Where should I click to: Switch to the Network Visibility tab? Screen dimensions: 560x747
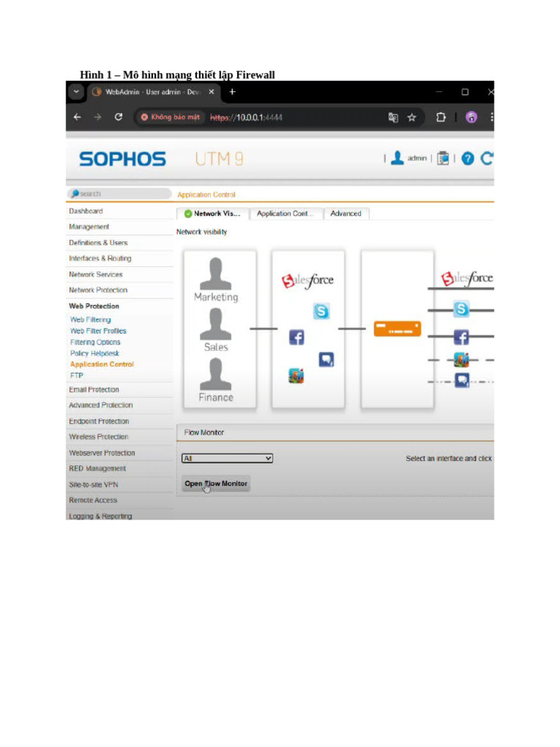tap(213, 214)
